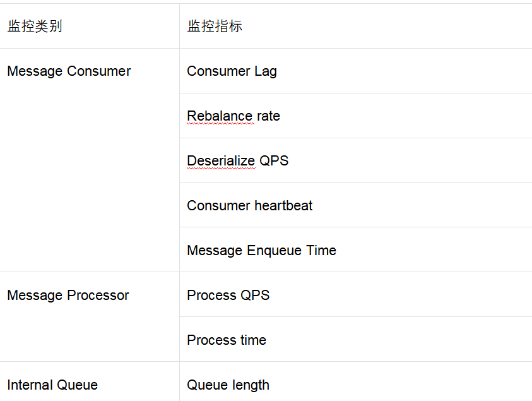The image size is (532, 401).
Task: Click the Process QPS metric
Action: (228, 296)
